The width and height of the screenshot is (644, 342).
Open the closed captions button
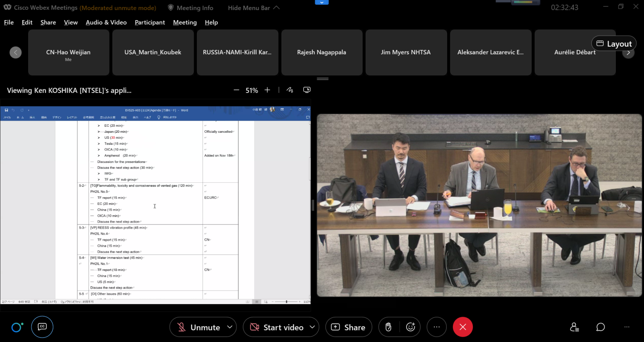[x=42, y=327]
